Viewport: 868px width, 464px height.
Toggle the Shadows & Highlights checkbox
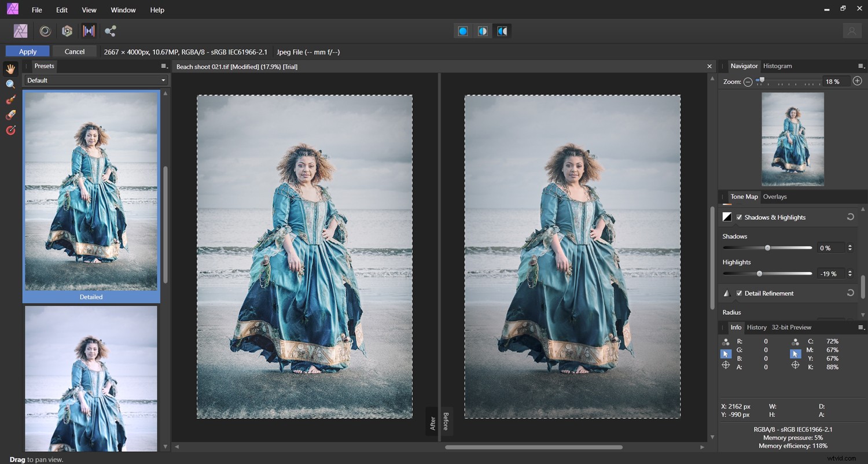point(740,217)
